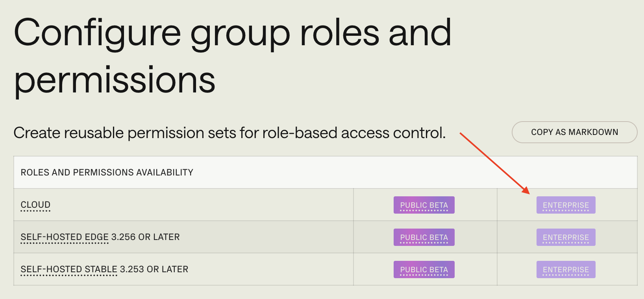This screenshot has height=299, width=644.
Task: Select Public Beta badge in Self-Hosted Stable row
Action: click(424, 269)
